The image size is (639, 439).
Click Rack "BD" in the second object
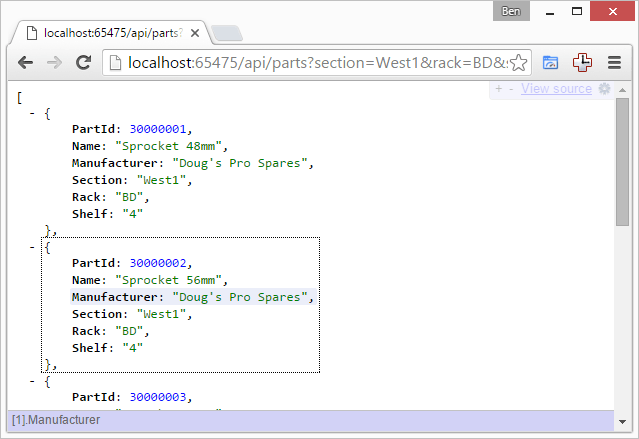click(130, 331)
